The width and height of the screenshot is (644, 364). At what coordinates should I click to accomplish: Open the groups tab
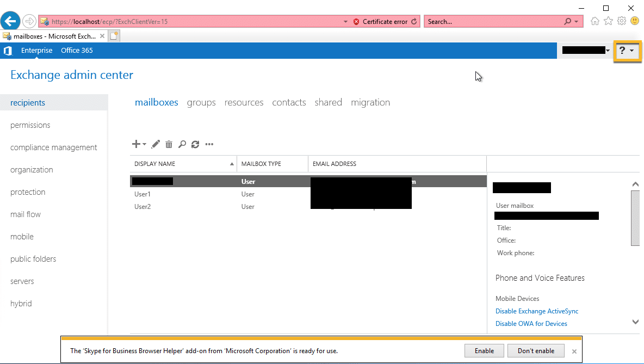201,102
